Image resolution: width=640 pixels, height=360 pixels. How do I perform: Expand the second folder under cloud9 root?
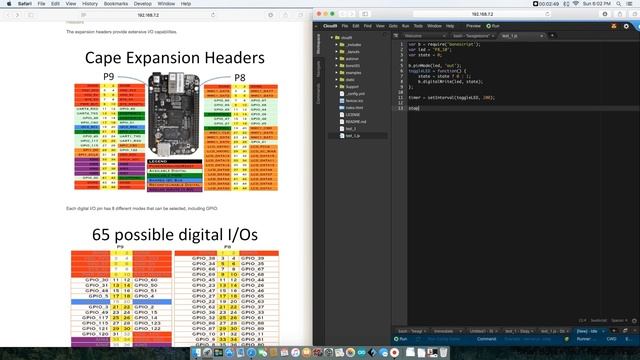tap(337, 52)
